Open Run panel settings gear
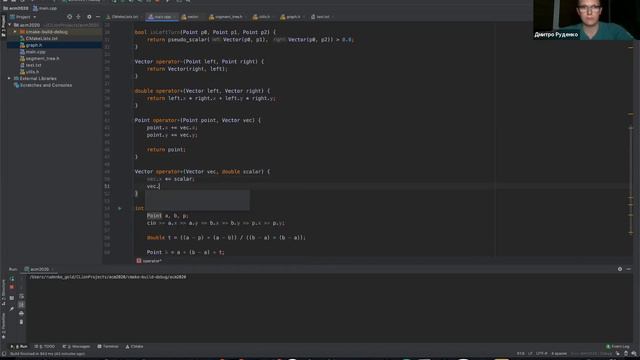The width and height of the screenshot is (640, 360). [620, 269]
